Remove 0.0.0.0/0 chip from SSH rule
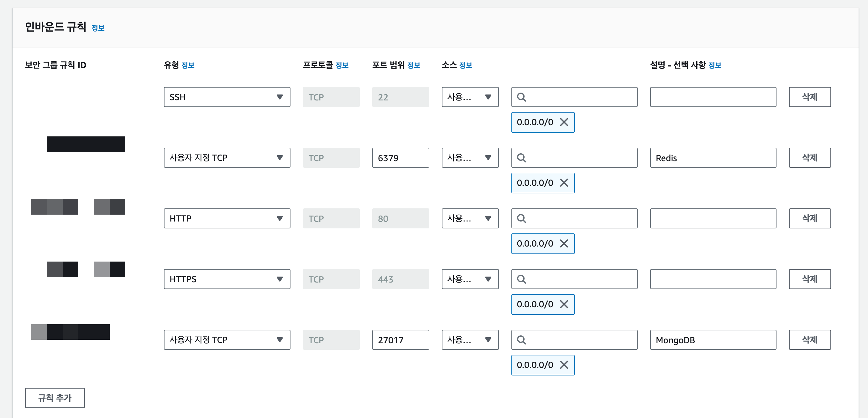 (x=564, y=122)
